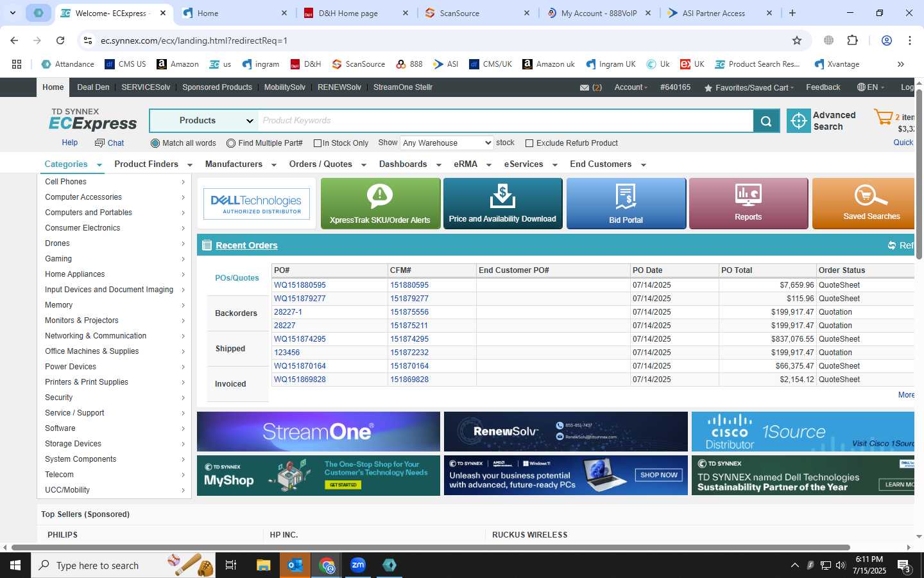Click the Windows taskbar search box

click(124, 565)
